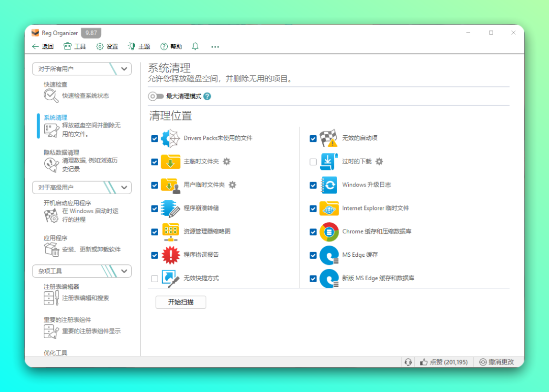Open settings gear next to 过时的下载
Viewport: 549px width, 392px height.
(x=379, y=161)
